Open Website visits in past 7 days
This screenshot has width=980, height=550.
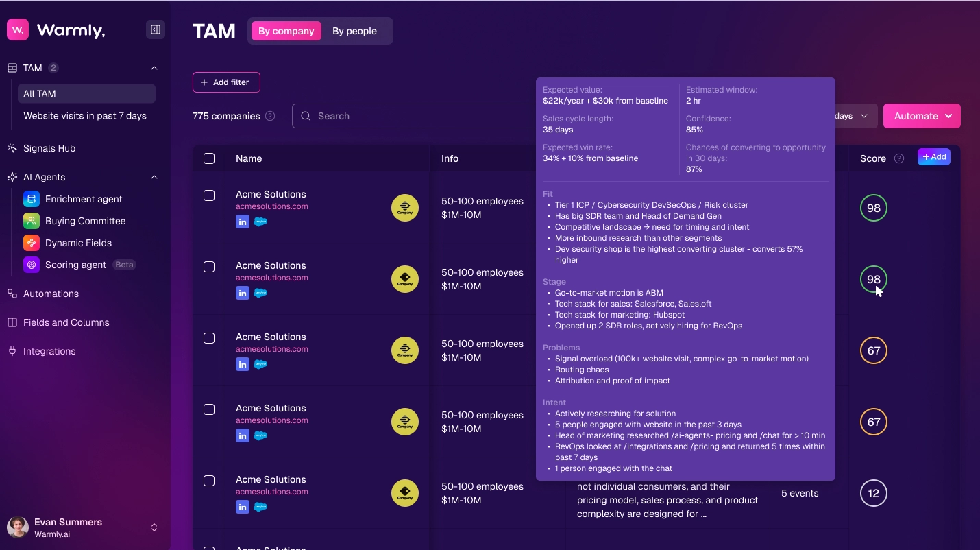(x=85, y=116)
